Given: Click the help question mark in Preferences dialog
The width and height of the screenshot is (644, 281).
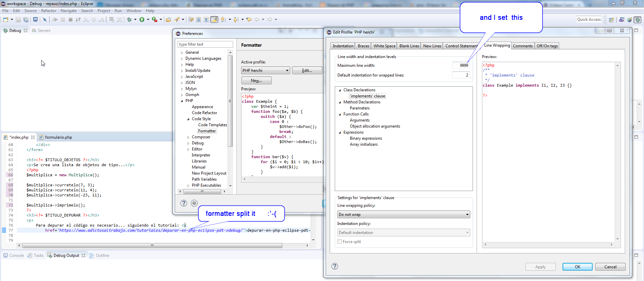Looking at the screenshot, I should (184, 203).
